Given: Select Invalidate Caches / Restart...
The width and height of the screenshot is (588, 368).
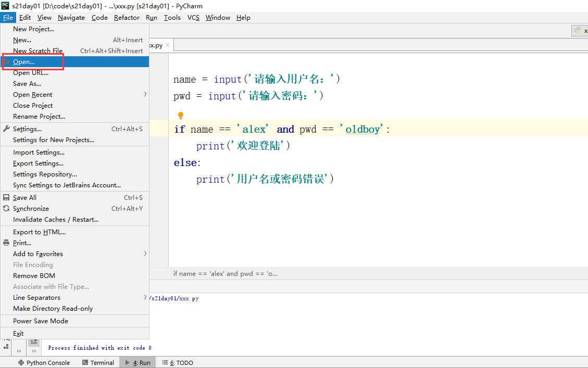Looking at the screenshot, I should click(74, 219).
